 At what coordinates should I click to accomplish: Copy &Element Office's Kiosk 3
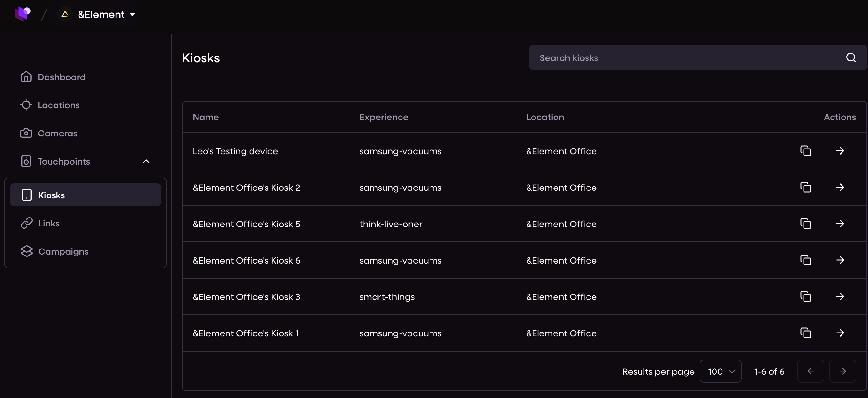(805, 296)
